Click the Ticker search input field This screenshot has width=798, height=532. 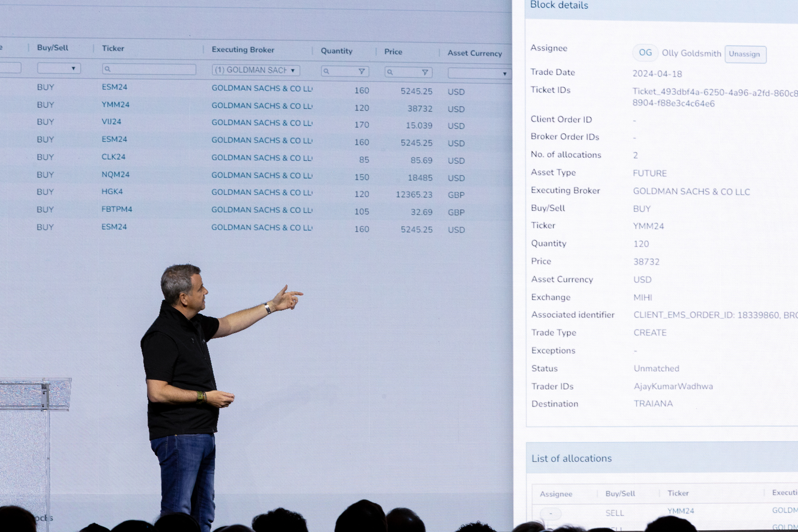pos(152,69)
